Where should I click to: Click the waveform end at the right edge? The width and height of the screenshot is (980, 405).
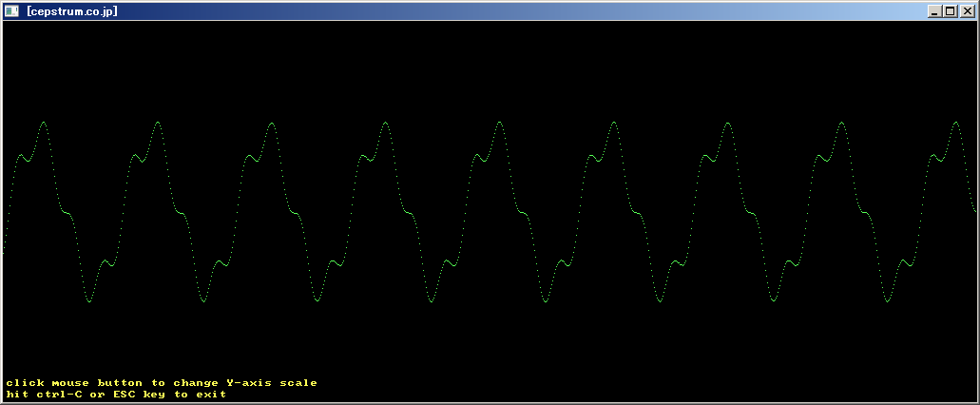(975, 209)
